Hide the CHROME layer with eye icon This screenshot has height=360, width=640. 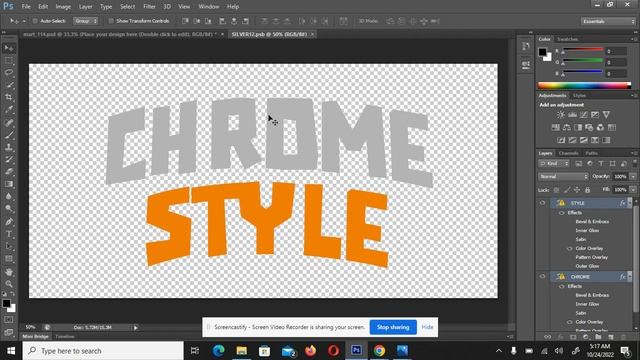point(542,276)
